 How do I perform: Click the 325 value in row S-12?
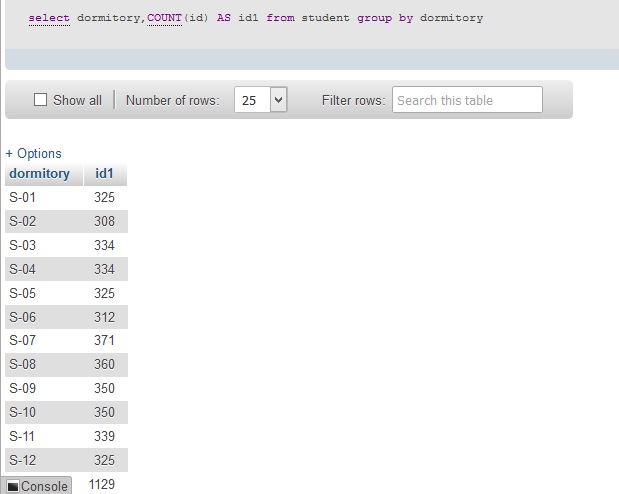(104, 460)
